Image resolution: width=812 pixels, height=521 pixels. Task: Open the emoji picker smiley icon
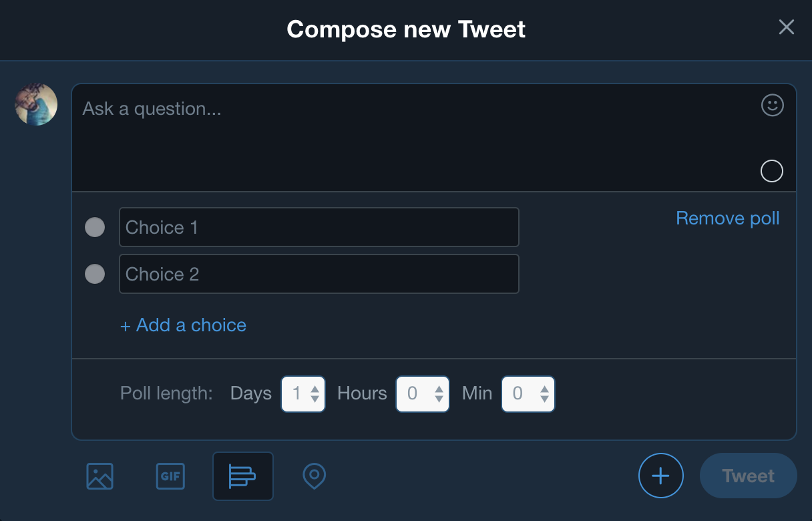(x=772, y=106)
